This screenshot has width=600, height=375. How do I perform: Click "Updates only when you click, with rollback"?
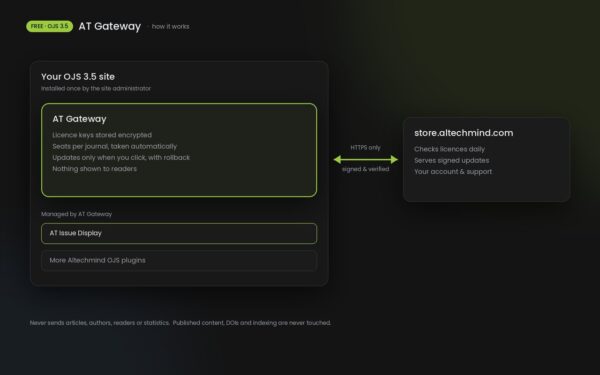tap(121, 157)
